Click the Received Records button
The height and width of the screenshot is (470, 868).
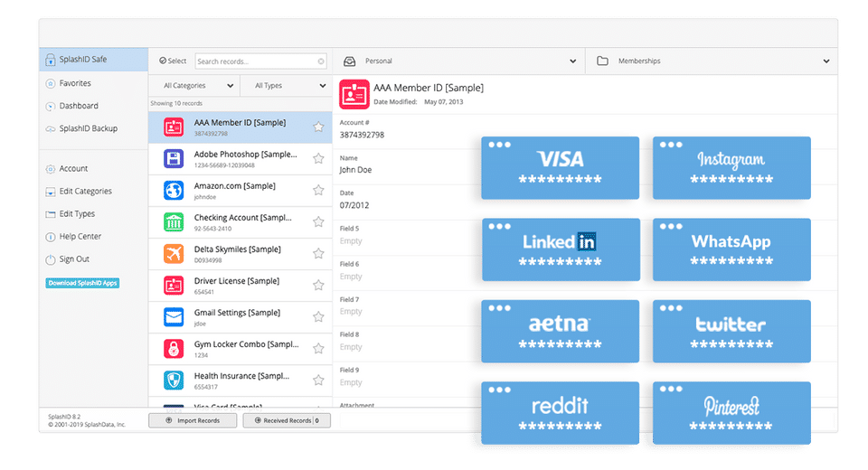(287, 420)
